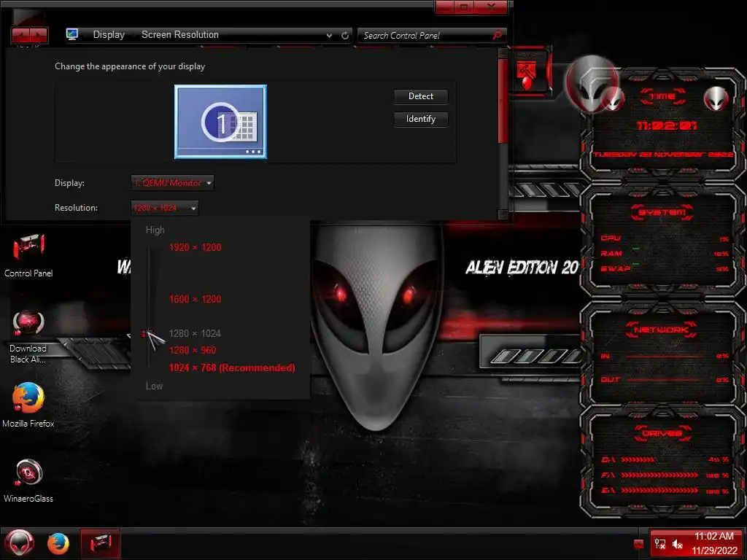Screen dimensions: 747x560
Task: Close the Screen Resolution window
Action: coord(492,7)
